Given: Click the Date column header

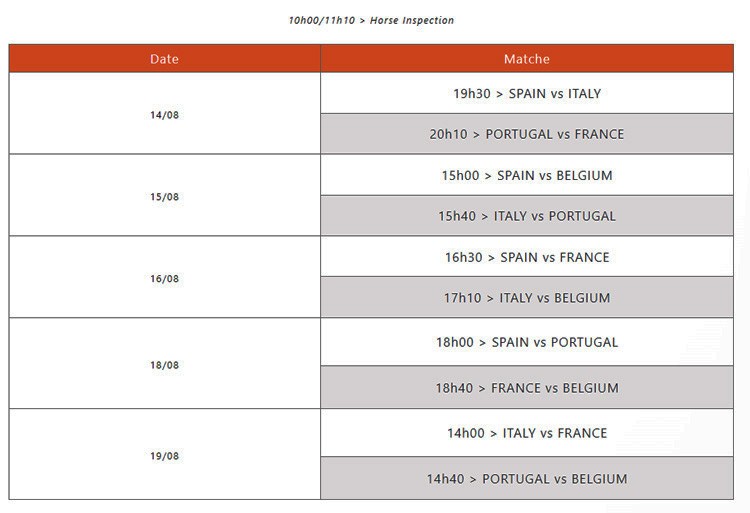Looking at the screenshot, I should pos(164,59).
